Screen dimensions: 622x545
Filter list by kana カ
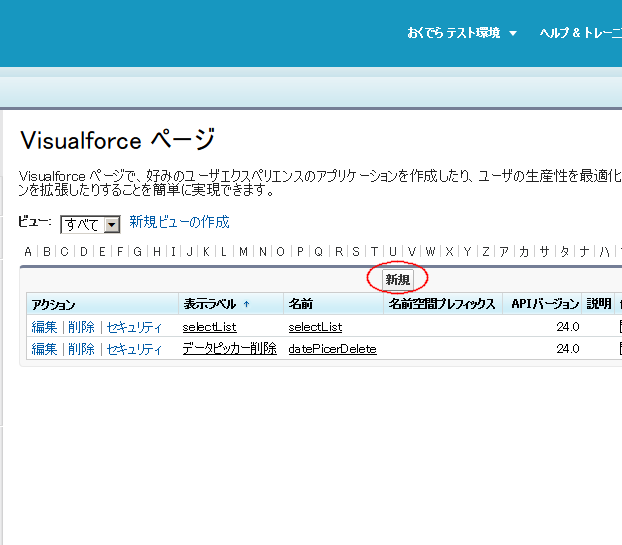pos(524,252)
